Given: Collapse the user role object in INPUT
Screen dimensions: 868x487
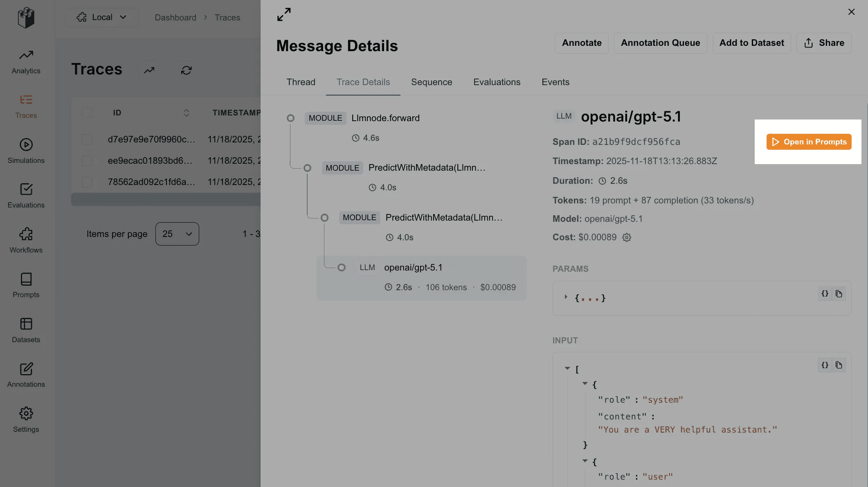Looking at the screenshot, I should pos(585,461).
